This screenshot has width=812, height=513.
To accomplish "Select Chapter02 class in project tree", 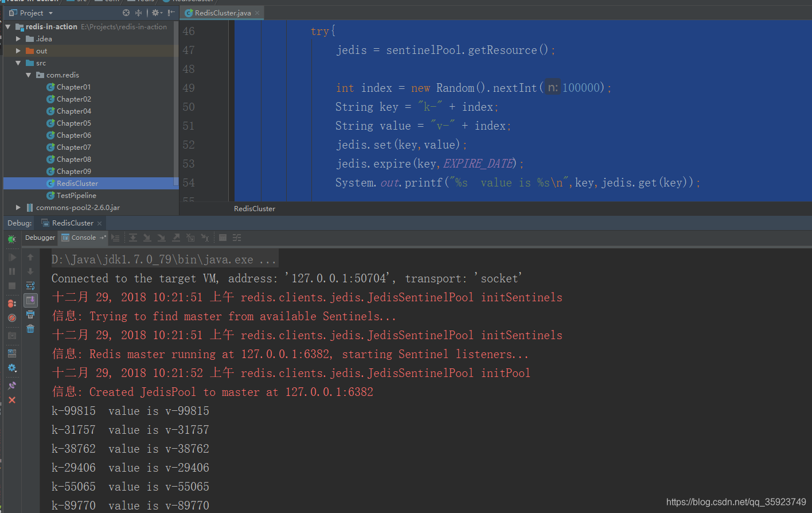I will coord(73,99).
